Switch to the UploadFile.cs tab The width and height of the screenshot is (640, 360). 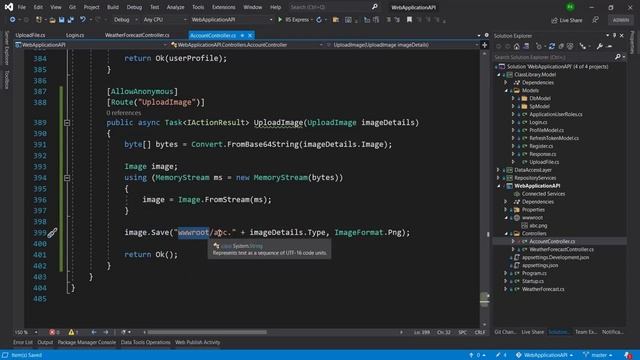click(30, 35)
